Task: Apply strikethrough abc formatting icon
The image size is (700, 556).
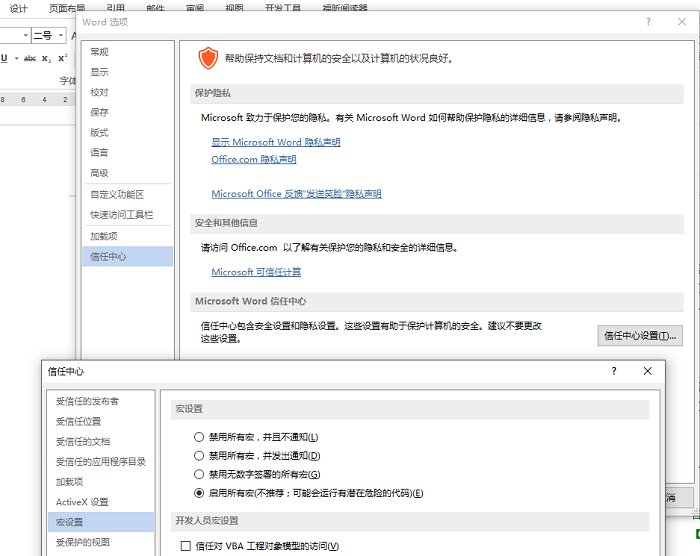Action: pyautogui.click(x=30, y=59)
